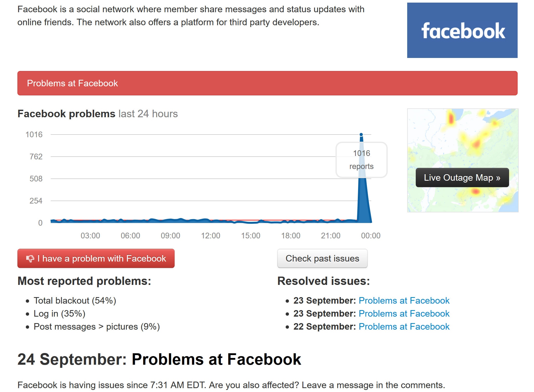
Task: Click the red Problems at Facebook banner
Action: 267,83
